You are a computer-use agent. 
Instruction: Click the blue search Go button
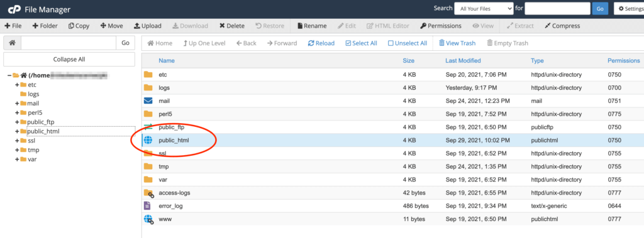pyautogui.click(x=600, y=9)
